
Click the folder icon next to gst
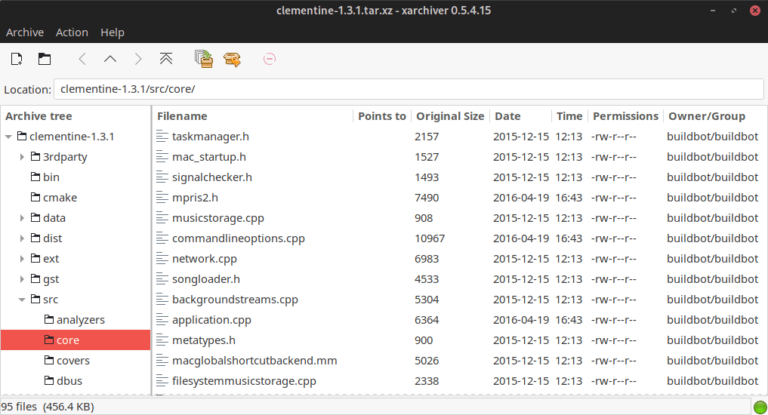coord(35,279)
